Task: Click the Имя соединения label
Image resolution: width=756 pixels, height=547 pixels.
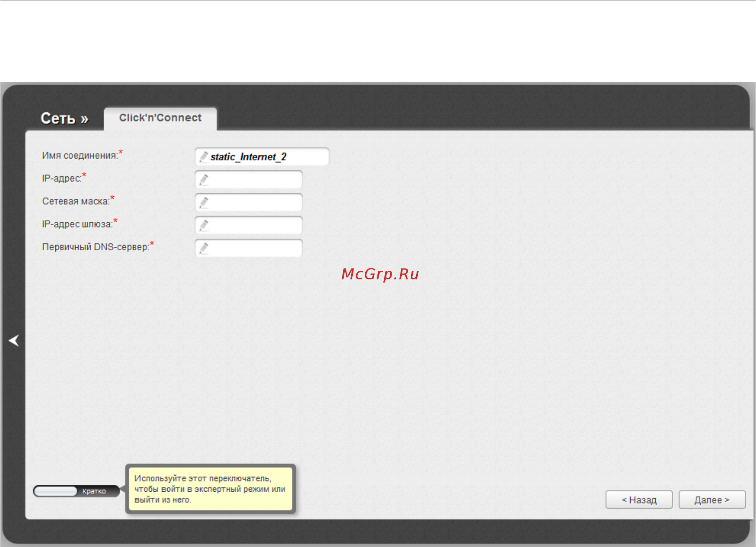Action: pos(80,156)
